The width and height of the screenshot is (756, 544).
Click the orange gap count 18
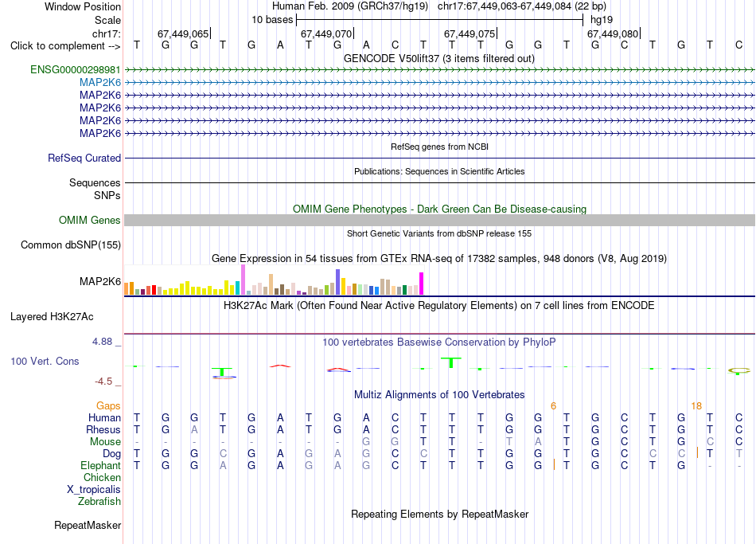[x=696, y=406]
